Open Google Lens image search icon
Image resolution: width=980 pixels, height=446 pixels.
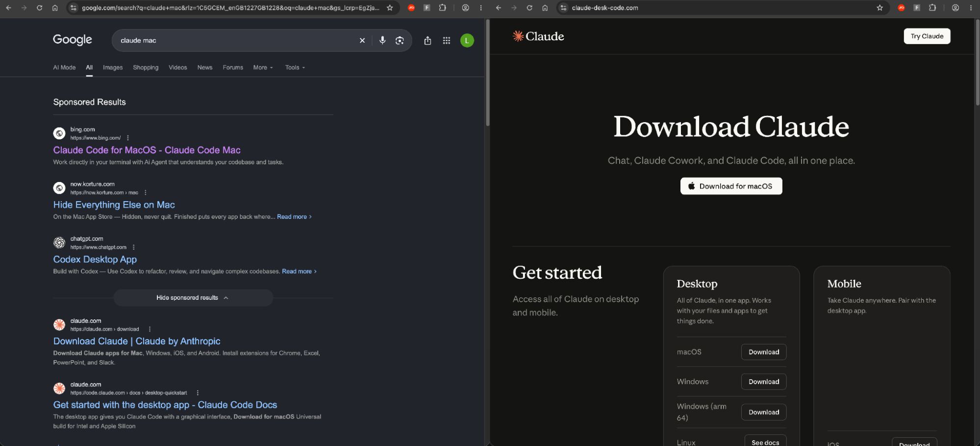400,40
